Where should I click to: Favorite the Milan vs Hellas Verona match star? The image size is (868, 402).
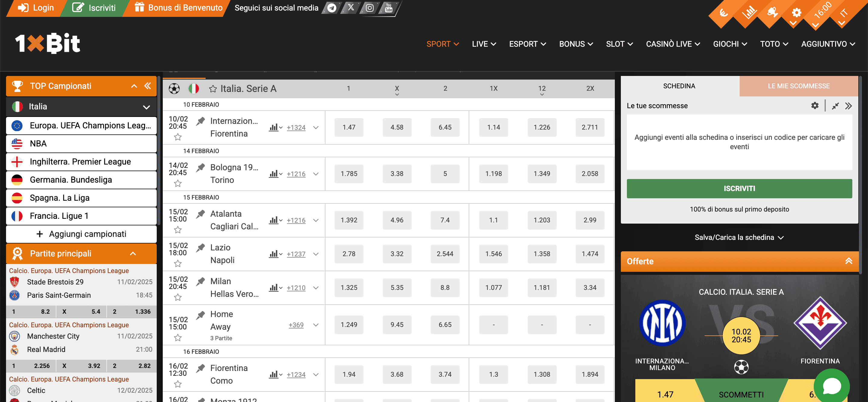178,297
